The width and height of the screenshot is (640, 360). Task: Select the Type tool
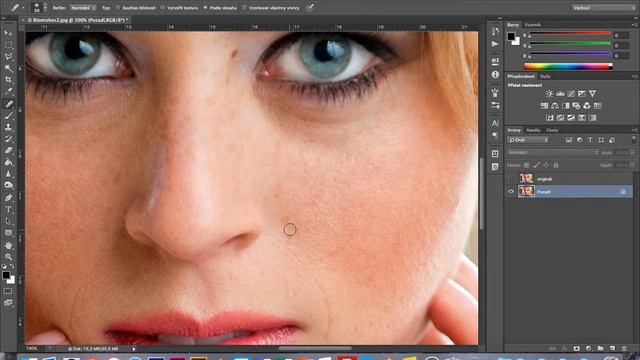click(x=8, y=209)
